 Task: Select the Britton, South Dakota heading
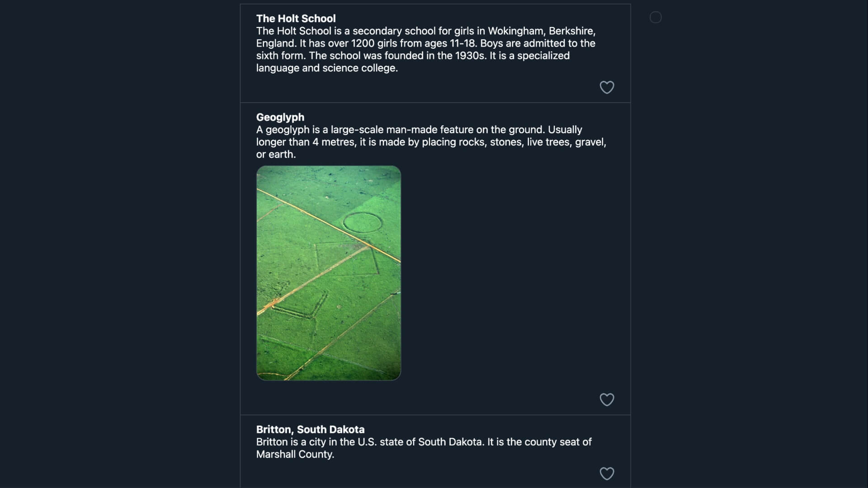310,429
